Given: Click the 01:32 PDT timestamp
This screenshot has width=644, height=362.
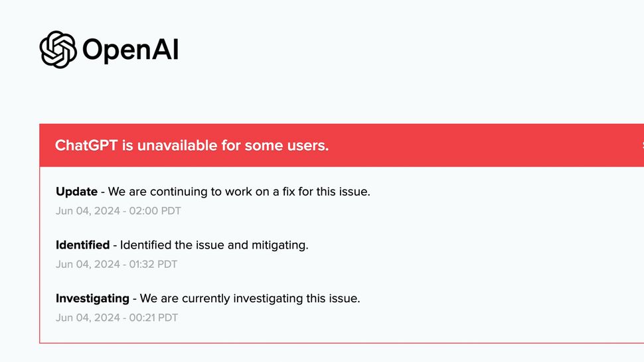Looking at the screenshot, I should 116,265.
